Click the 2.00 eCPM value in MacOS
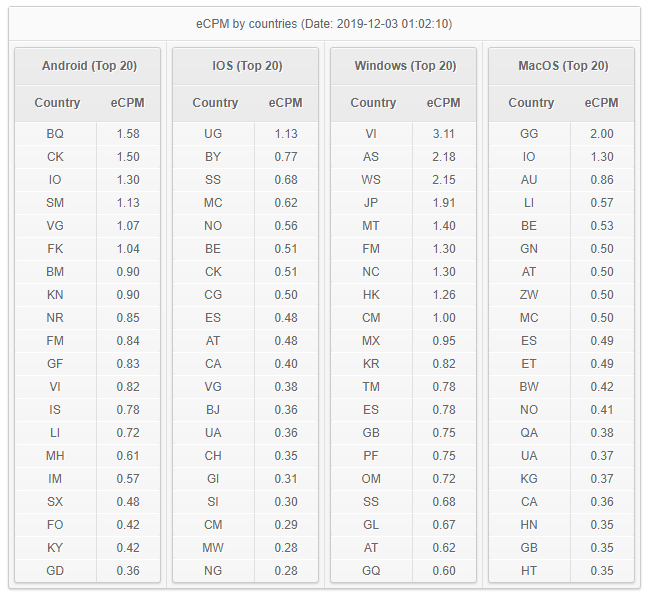 click(x=602, y=134)
